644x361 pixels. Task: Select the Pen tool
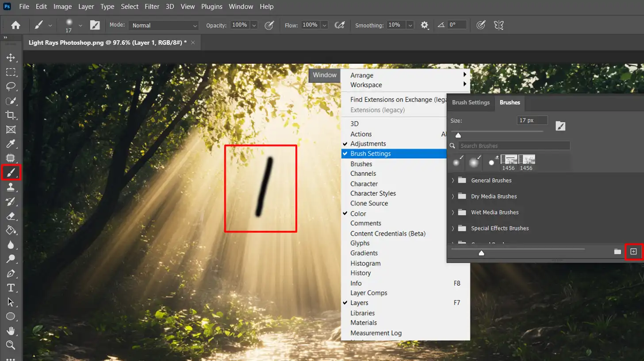(x=11, y=273)
